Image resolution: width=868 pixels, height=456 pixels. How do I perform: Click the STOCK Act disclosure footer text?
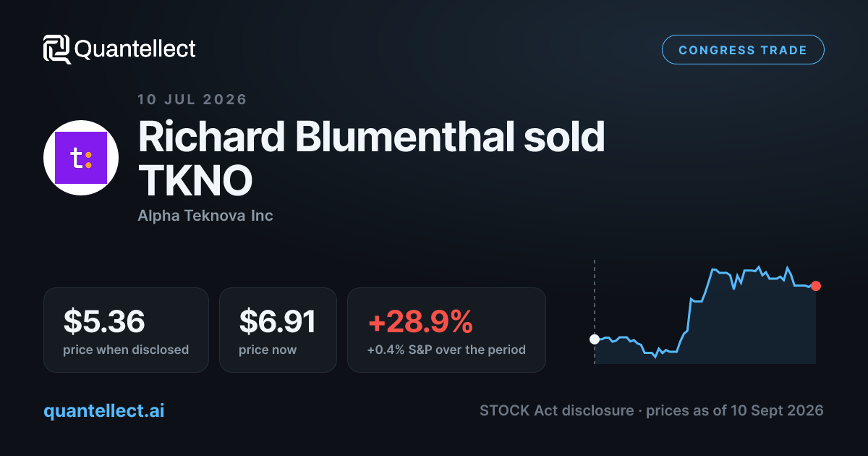coord(651,410)
